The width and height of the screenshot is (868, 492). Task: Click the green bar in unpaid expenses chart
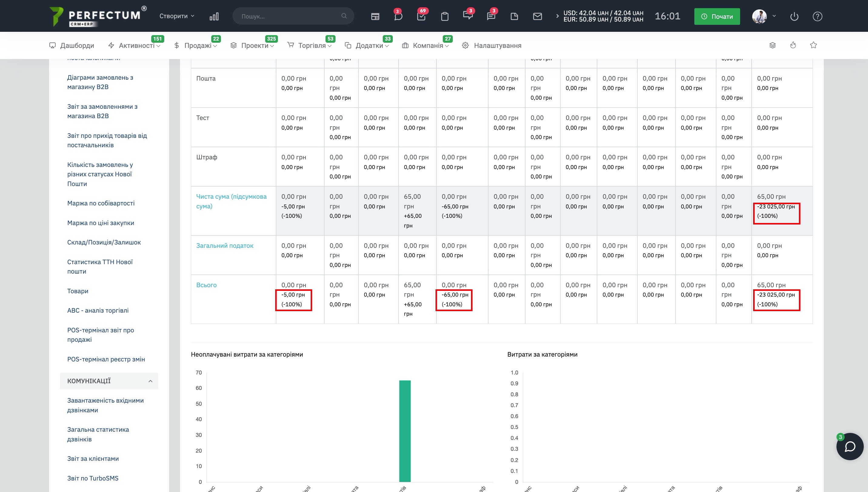click(x=405, y=431)
